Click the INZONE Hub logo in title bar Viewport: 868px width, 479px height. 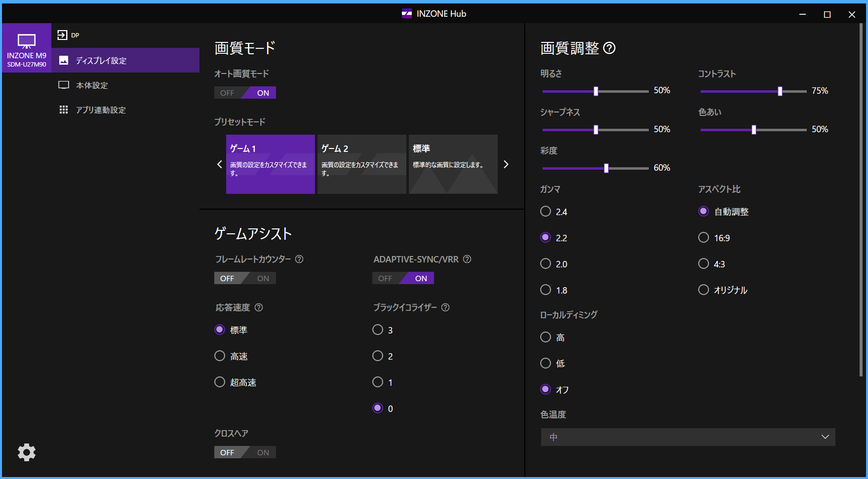[407, 14]
